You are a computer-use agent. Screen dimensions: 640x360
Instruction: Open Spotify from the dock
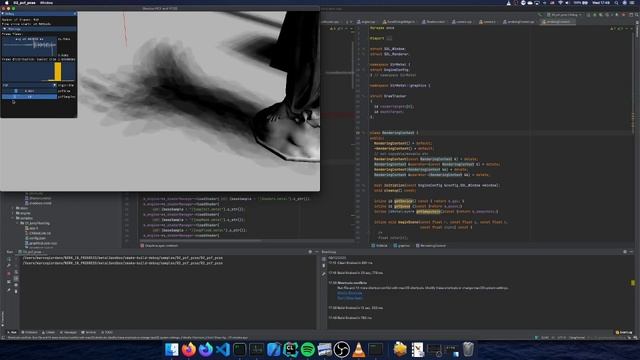point(308,350)
